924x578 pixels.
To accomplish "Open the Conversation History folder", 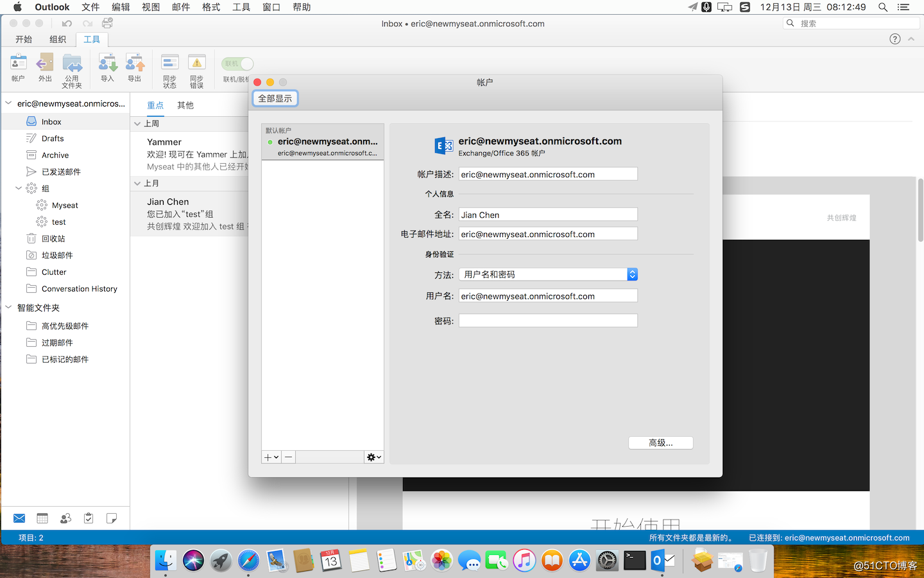I will pyautogui.click(x=65, y=288).
